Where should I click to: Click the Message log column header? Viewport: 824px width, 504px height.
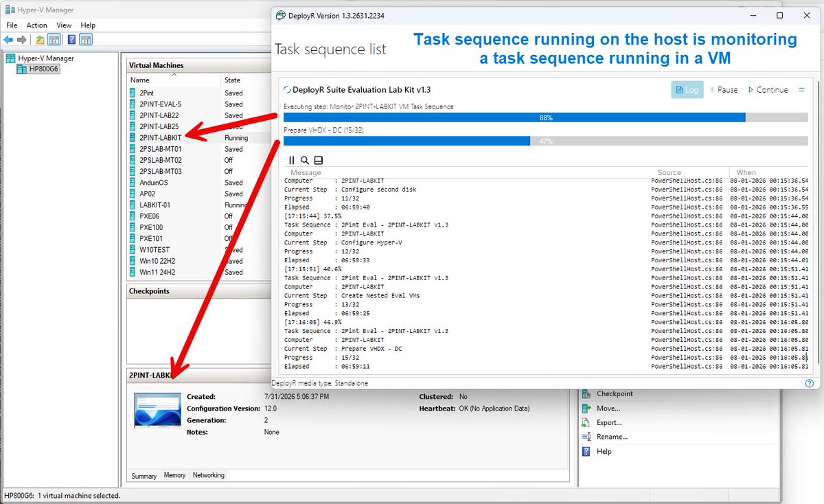(x=306, y=173)
